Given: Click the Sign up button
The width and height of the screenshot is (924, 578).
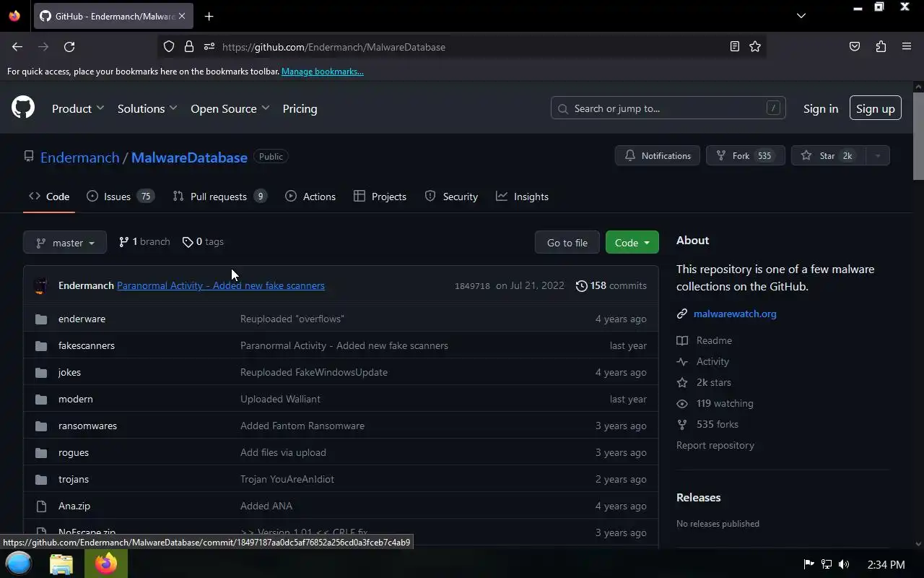Looking at the screenshot, I should (876, 108).
